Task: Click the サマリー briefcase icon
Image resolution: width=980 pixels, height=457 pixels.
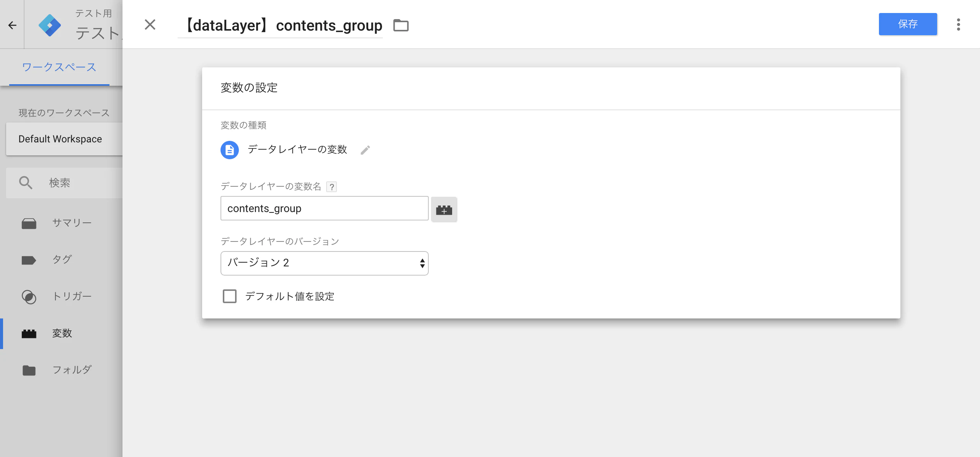Action: click(29, 223)
